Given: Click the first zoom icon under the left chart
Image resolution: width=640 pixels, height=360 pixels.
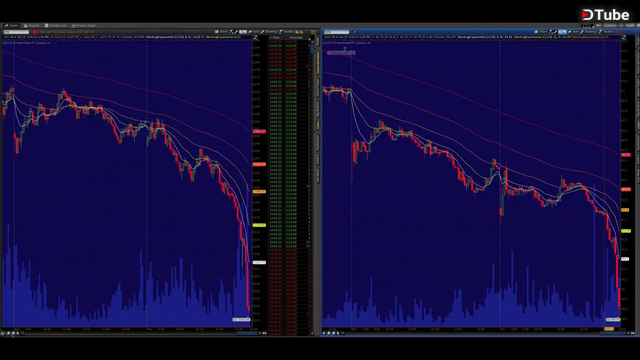Looking at the screenshot, I should coord(8,333).
